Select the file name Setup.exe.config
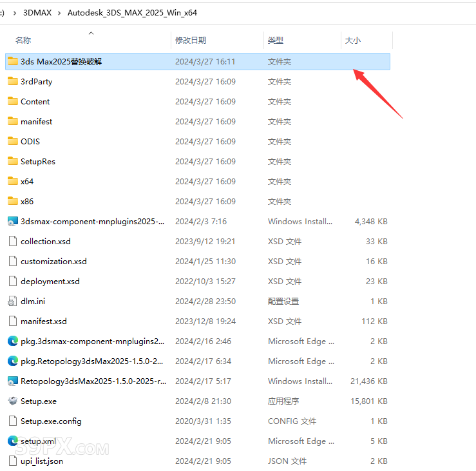 click(51, 421)
